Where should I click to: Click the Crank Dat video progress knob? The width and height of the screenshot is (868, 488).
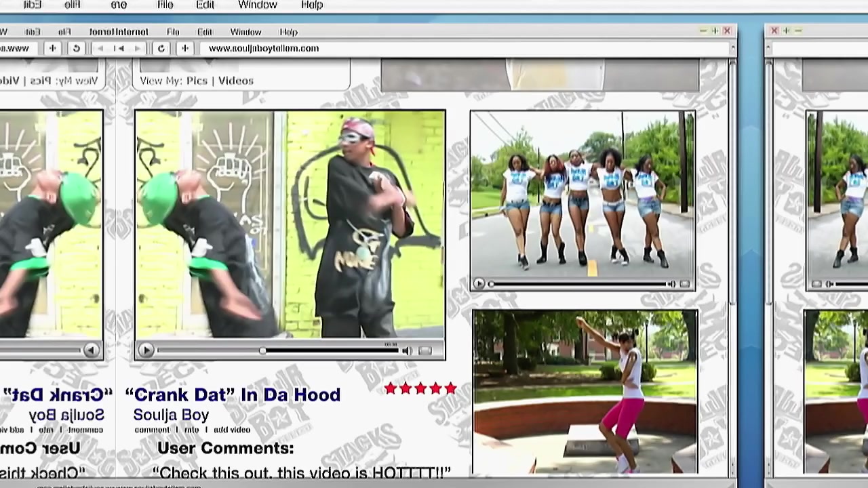tap(262, 350)
